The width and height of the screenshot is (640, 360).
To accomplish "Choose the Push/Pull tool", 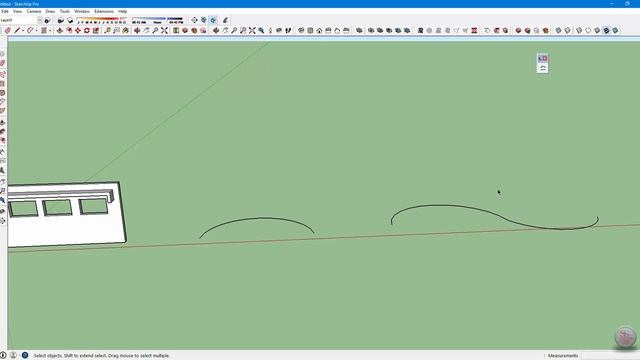I will tap(60, 31).
